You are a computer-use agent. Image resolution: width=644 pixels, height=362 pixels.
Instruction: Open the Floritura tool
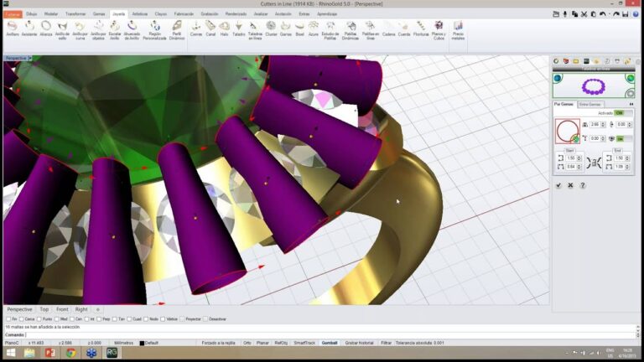421,29
